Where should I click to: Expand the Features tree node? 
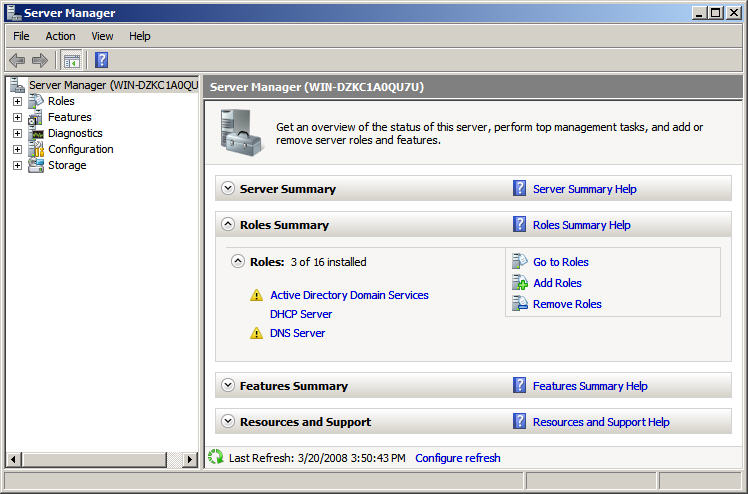[x=17, y=117]
